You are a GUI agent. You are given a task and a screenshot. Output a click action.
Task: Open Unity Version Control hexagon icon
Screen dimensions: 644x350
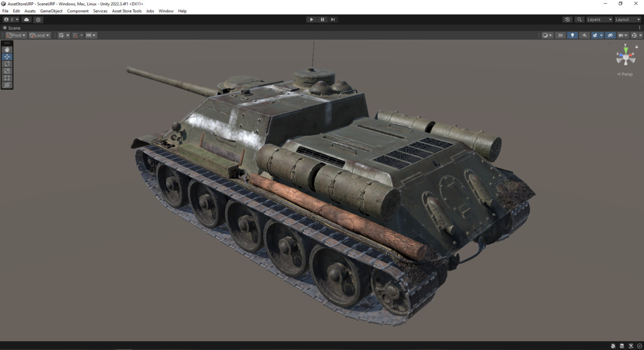(x=38, y=19)
